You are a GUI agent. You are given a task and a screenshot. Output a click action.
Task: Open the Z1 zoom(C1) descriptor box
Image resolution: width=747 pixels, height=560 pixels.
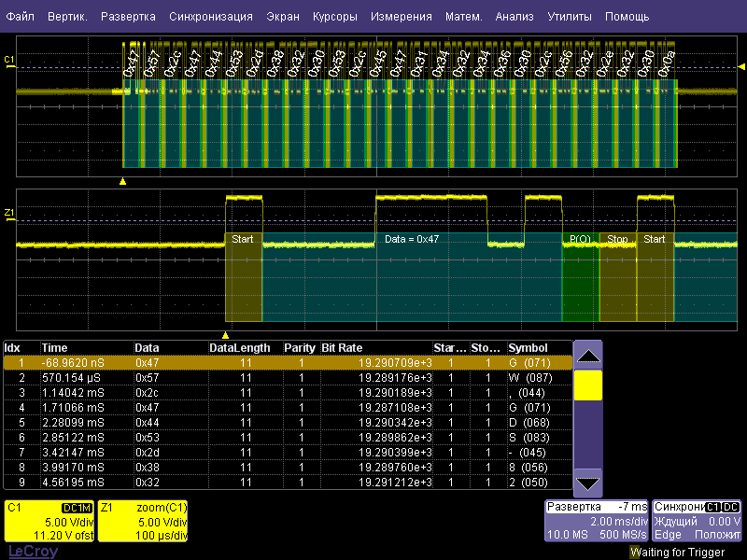pos(144,522)
